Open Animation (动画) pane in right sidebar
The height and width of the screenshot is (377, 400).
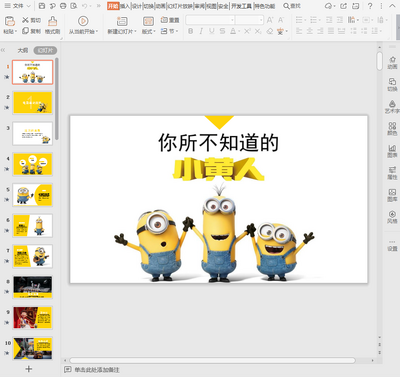[x=392, y=62]
